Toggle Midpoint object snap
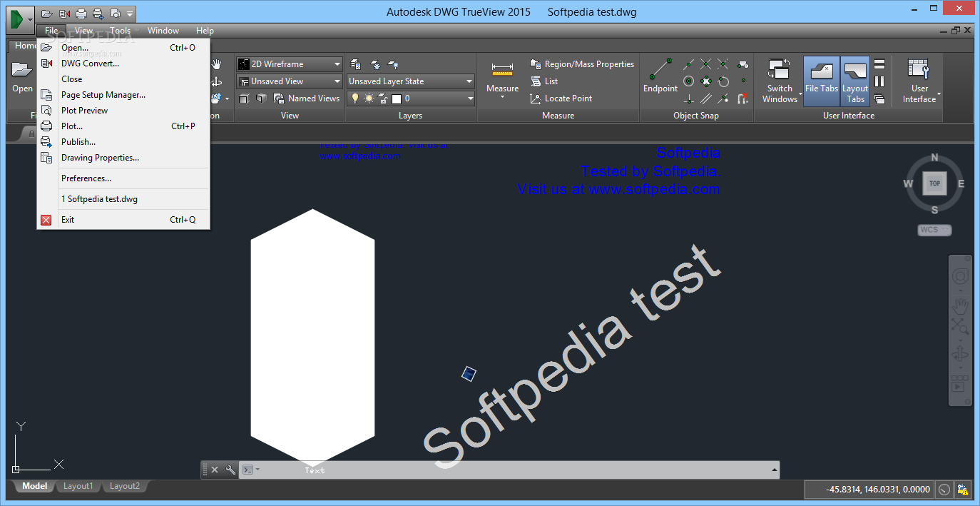This screenshot has width=980, height=506. (x=689, y=64)
